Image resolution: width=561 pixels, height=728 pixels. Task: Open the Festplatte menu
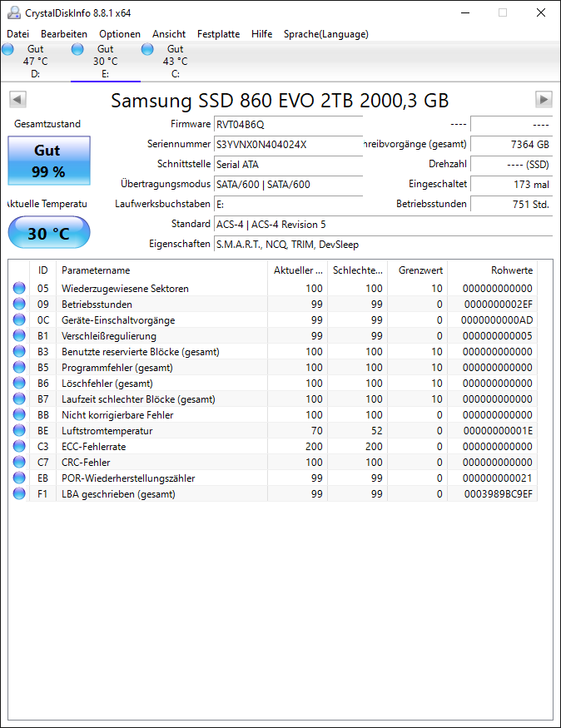point(218,34)
